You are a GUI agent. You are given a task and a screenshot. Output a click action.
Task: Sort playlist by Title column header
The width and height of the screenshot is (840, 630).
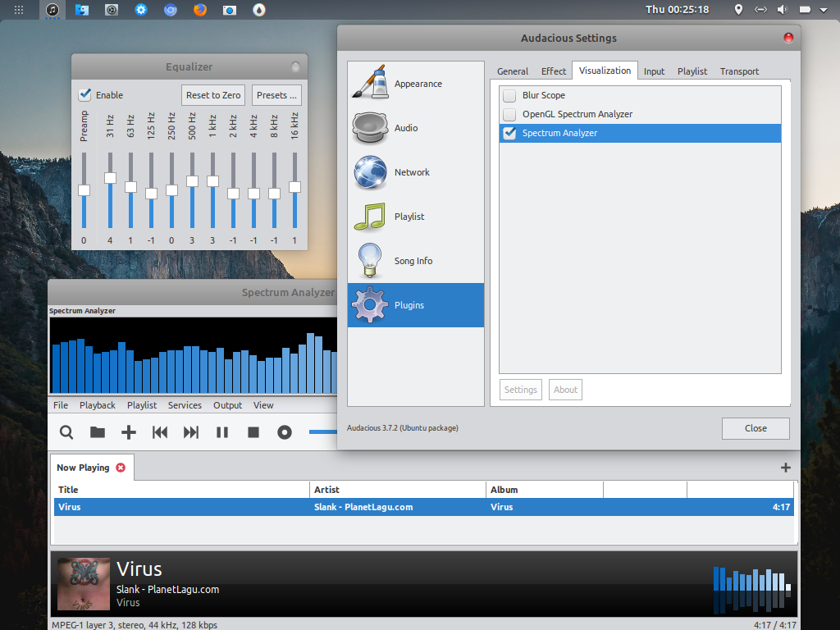(x=181, y=490)
